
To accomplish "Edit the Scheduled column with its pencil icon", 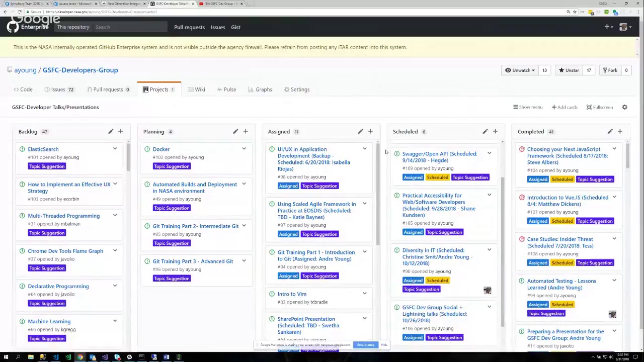I will point(485,132).
